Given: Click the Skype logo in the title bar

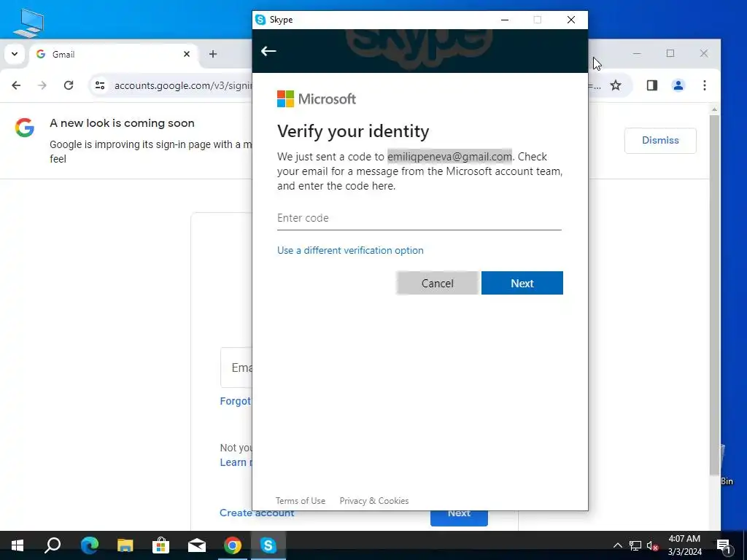Looking at the screenshot, I should click(260, 20).
